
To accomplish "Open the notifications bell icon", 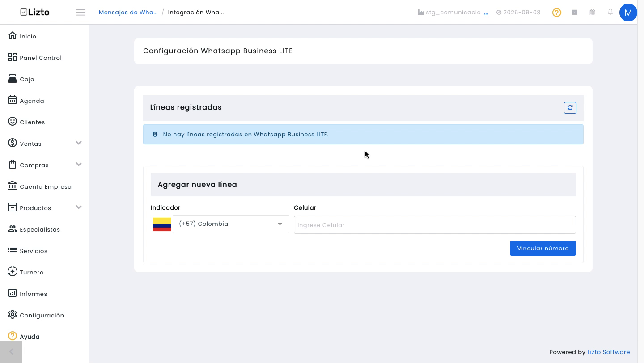I will [610, 12].
